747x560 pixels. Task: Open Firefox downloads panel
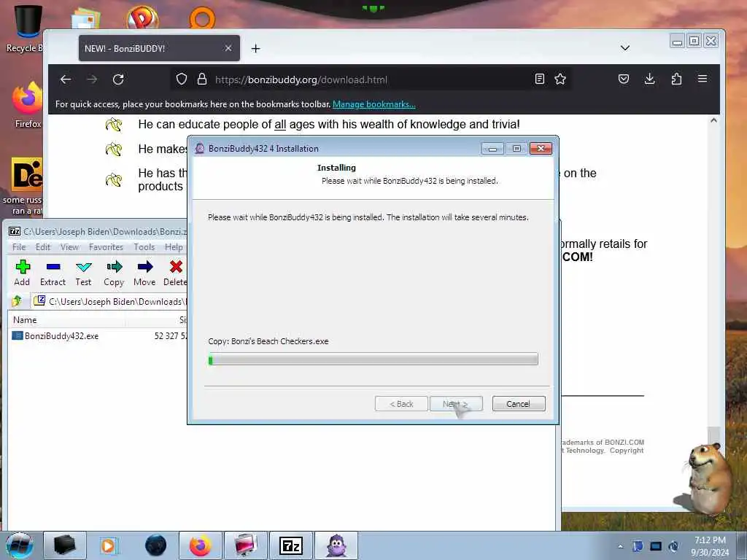pos(649,79)
